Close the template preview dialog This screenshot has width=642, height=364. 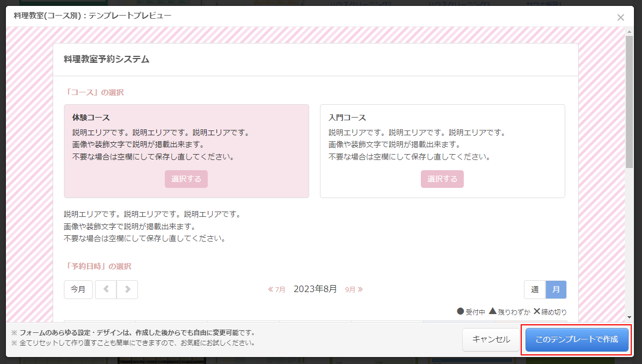coord(621,18)
